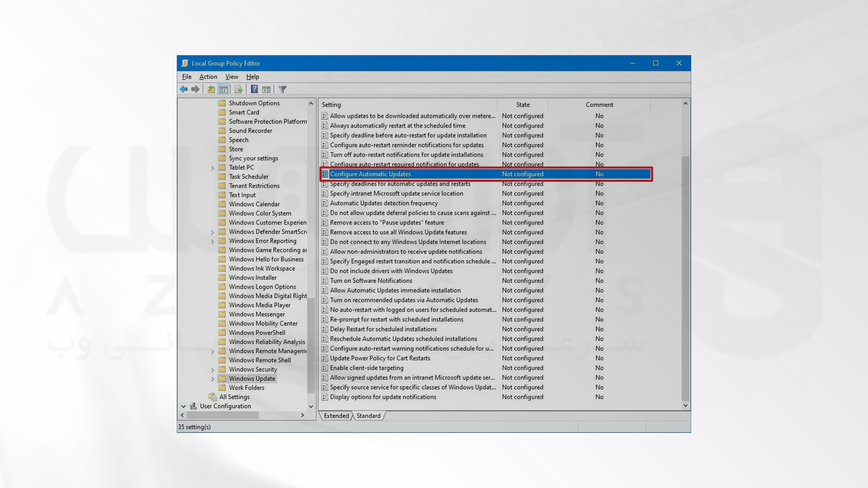868x488 pixels.
Task: Open the Help menu
Action: tap(253, 77)
